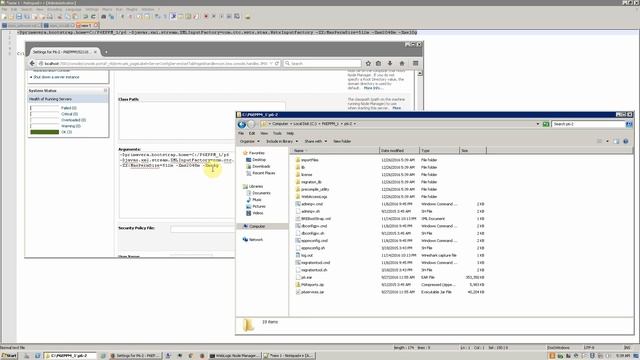
Task: Click the Security Policy File input field
Action: (202, 229)
